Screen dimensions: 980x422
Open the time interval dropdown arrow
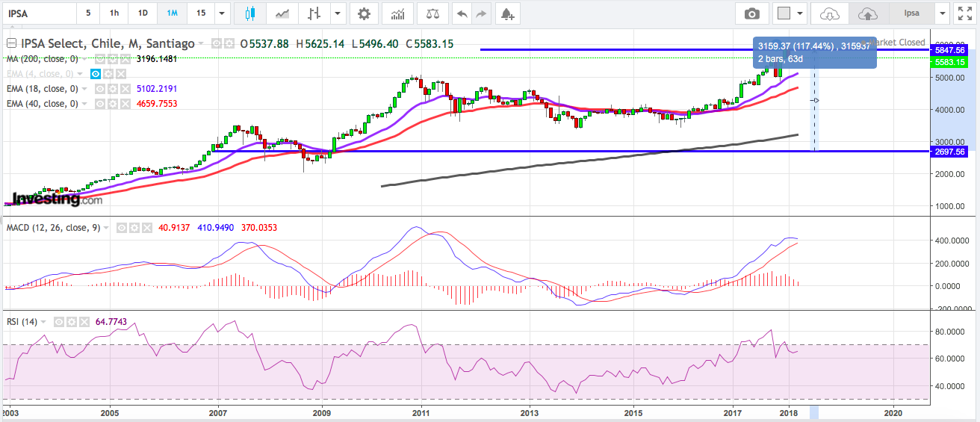221,13
